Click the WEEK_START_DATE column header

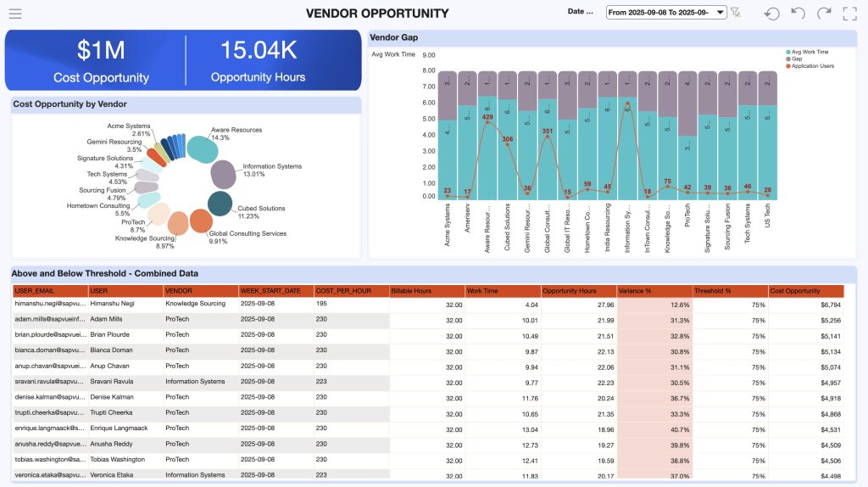coord(275,291)
